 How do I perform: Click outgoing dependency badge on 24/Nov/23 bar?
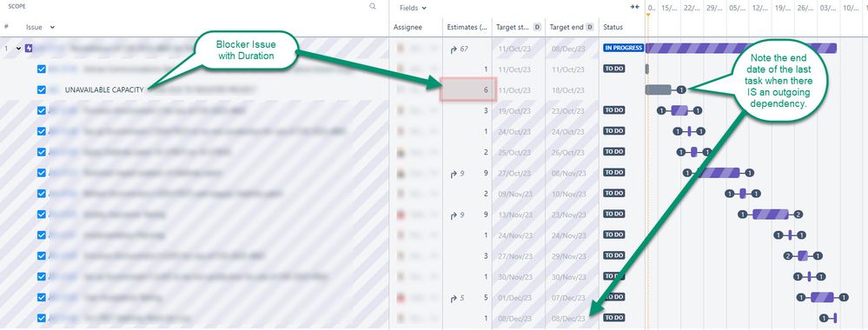coord(801,235)
